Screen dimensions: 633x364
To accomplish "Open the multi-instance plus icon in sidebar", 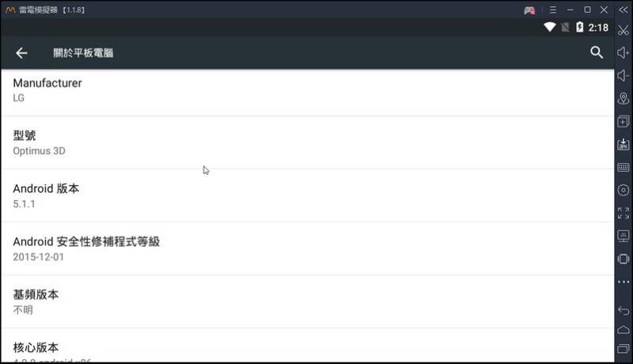I will click(624, 121).
